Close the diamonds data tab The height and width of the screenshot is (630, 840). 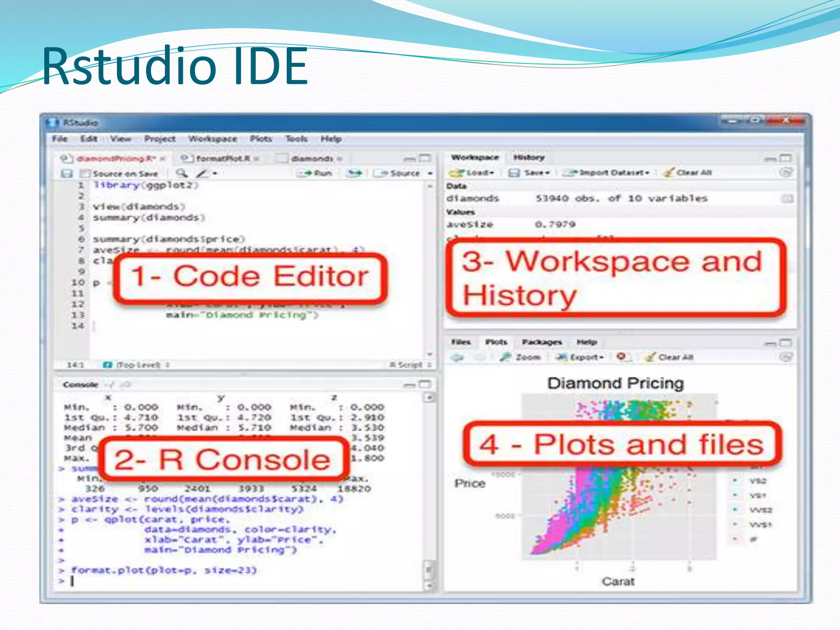pos(340,159)
